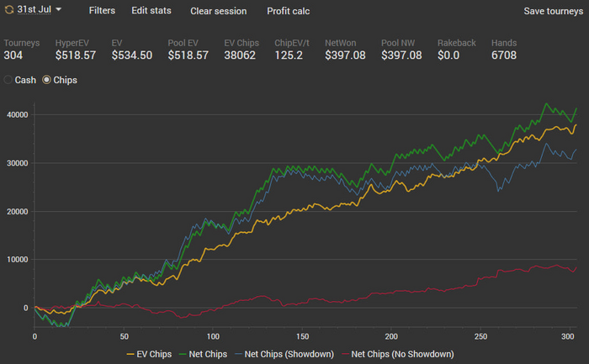Click the Hands stat 6708
589x364 pixels.
click(504, 55)
